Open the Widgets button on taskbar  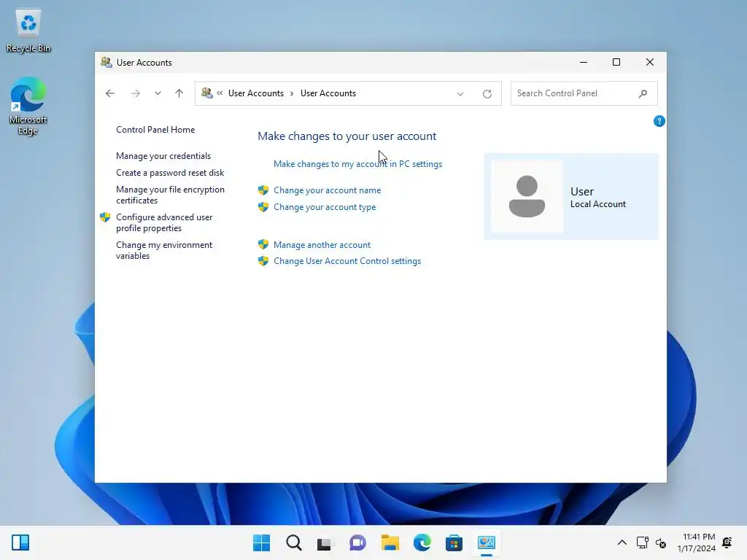pos(20,542)
